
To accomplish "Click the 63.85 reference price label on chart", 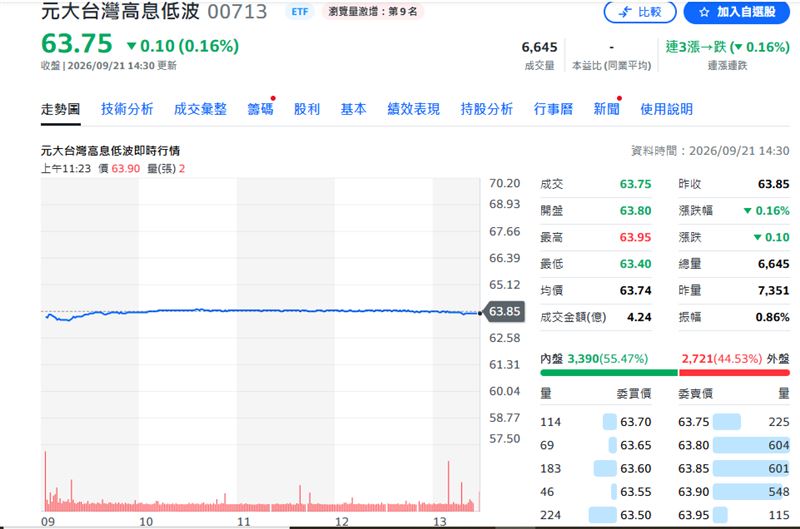I will point(504,311).
